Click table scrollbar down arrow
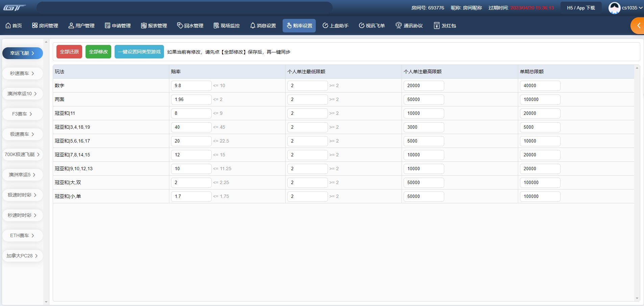 637,298
